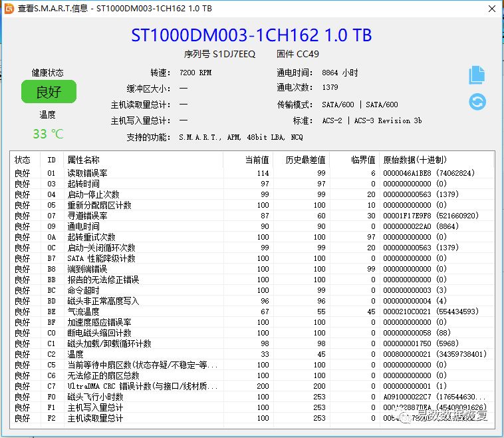Select the 加速度感应错误率 row
The height and width of the screenshot is (438, 504).
[252, 322]
